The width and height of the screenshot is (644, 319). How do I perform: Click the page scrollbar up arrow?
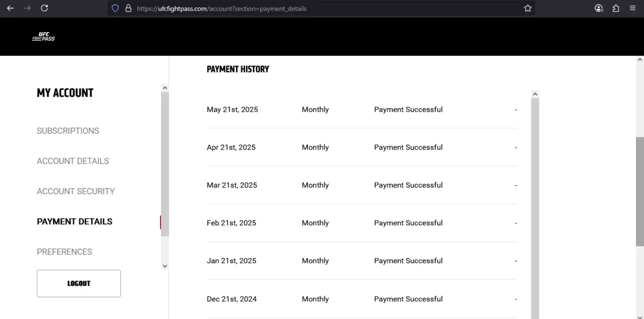[x=639, y=59]
